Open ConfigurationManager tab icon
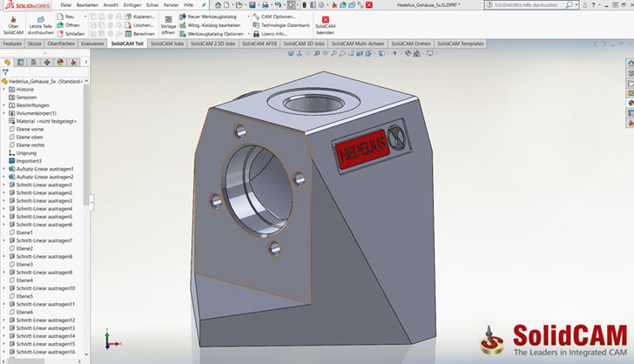The width and height of the screenshot is (634, 364). point(34,63)
